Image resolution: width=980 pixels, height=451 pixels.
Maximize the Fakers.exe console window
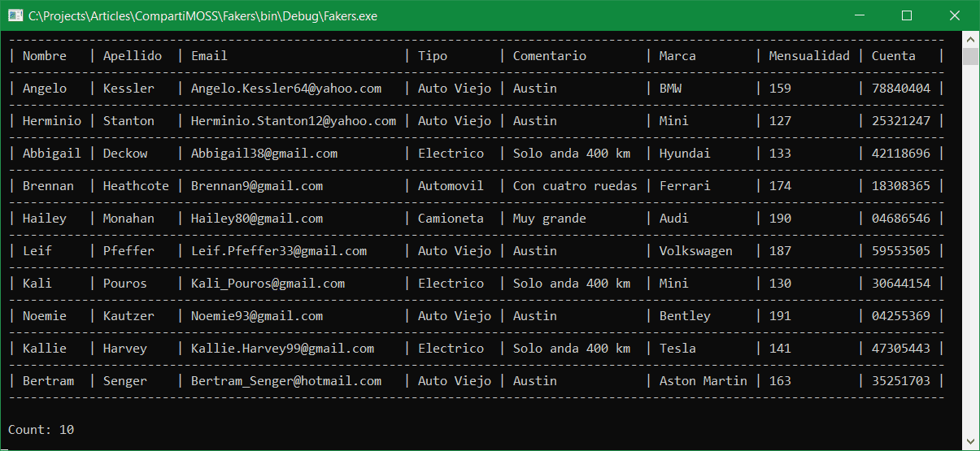[x=907, y=15]
